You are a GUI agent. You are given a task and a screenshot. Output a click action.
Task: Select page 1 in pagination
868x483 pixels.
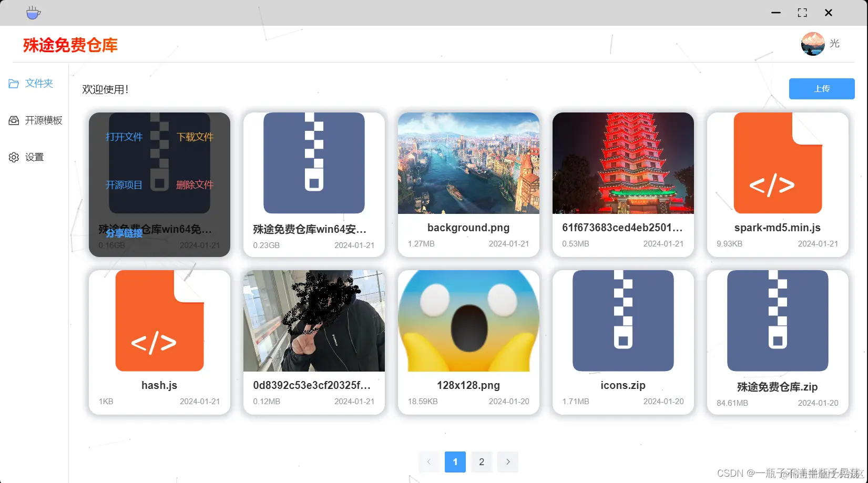click(455, 462)
